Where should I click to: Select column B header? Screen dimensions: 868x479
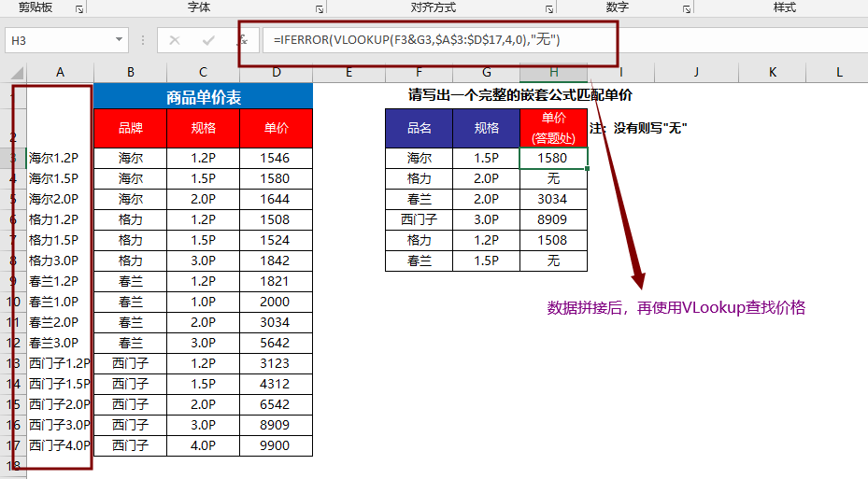[130, 73]
